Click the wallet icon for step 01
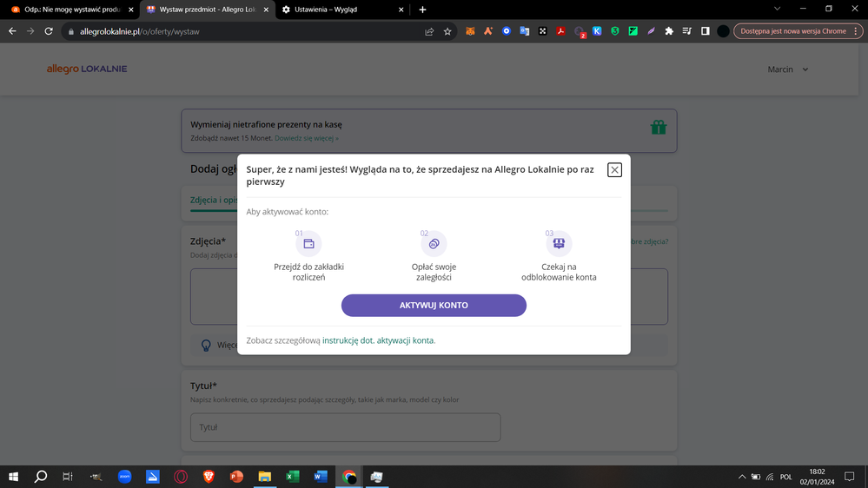Screen dimensions: 868x488 (309, 243)
